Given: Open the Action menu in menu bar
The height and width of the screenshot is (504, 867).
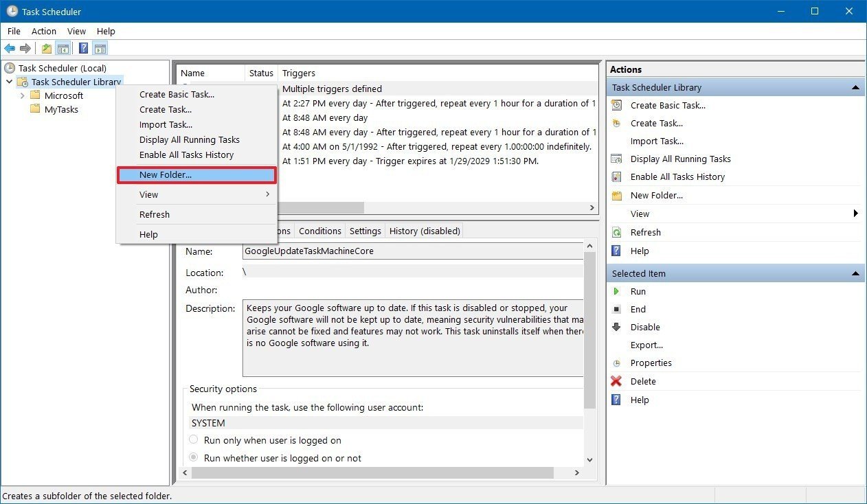Looking at the screenshot, I should [44, 31].
